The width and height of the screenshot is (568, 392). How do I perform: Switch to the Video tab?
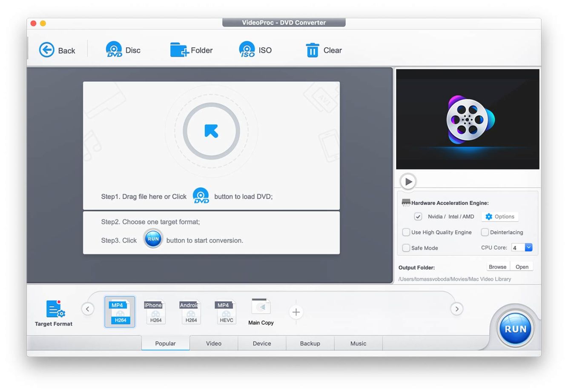point(214,343)
